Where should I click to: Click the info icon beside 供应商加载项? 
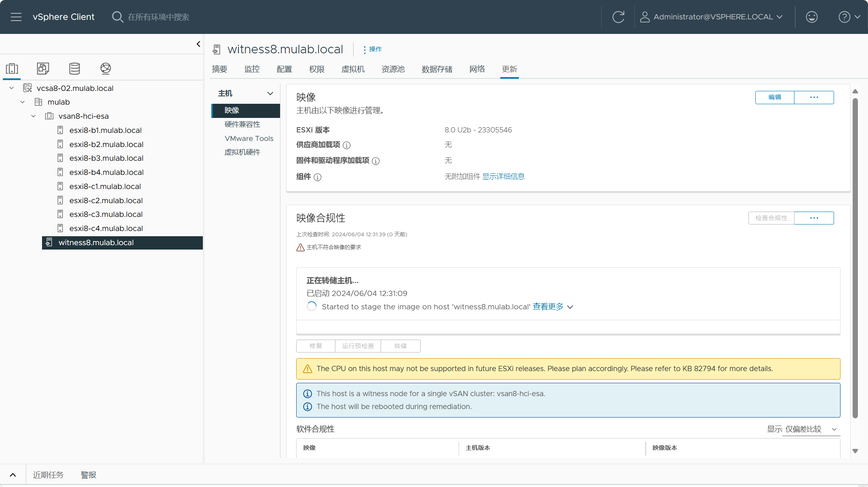coord(347,145)
